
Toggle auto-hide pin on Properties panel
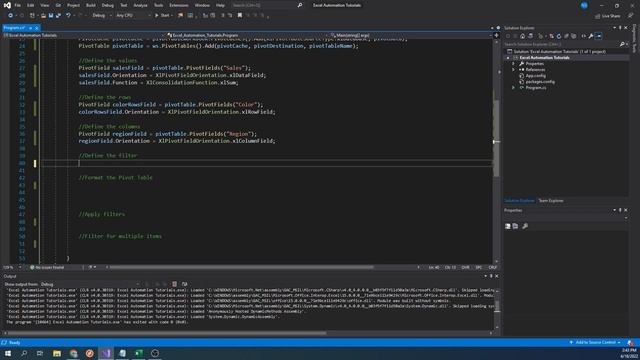click(620, 210)
